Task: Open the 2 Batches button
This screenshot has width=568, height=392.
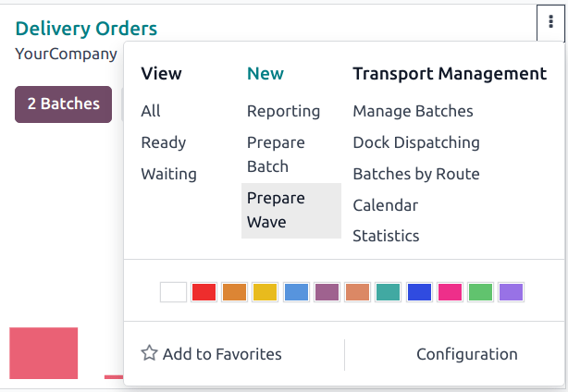Action: click(63, 104)
